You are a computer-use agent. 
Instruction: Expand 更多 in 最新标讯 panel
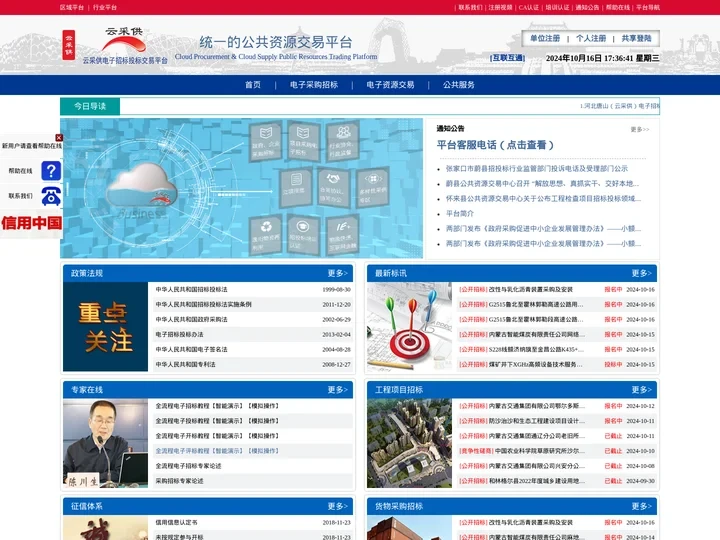[x=641, y=273]
